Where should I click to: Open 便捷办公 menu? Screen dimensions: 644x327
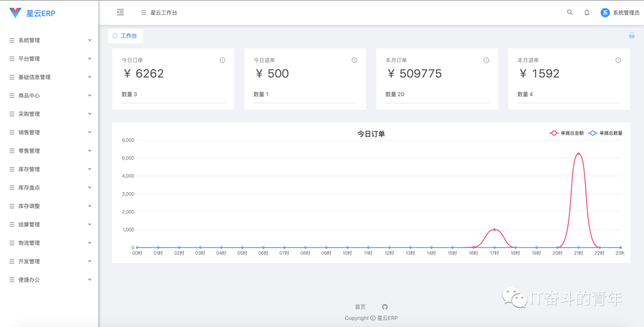49,280
